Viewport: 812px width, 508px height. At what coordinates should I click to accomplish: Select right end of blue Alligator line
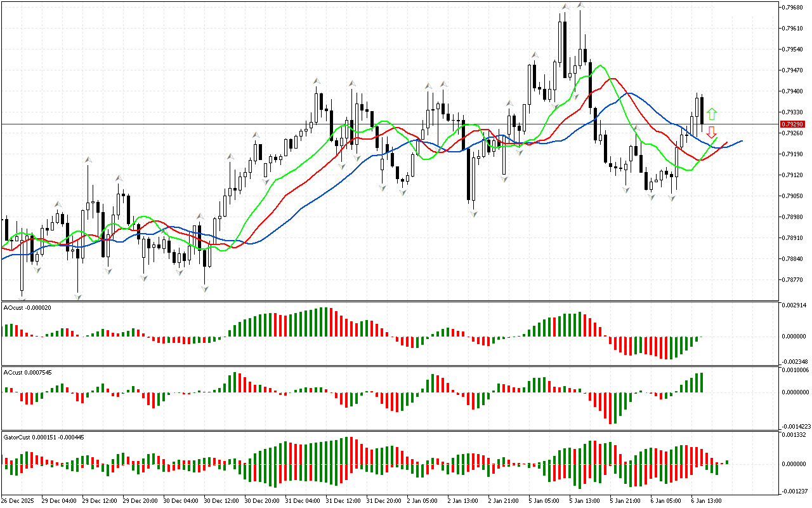click(x=742, y=141)
